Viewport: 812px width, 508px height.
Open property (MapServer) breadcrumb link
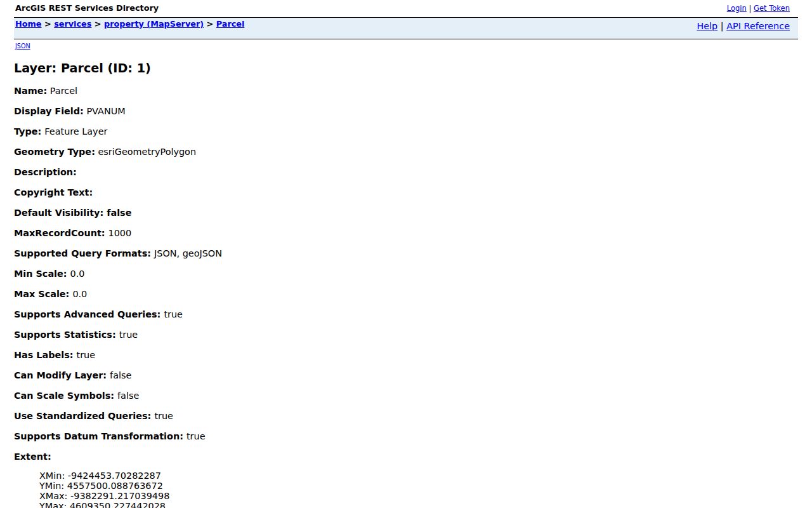click(x=154, y=24)
